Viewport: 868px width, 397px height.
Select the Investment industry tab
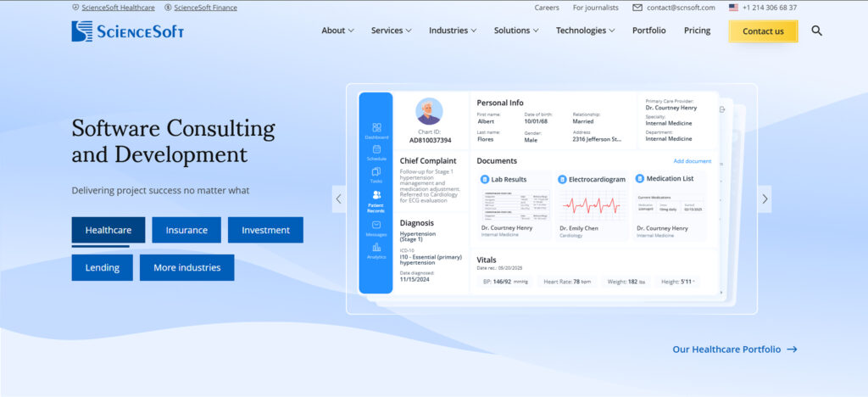point(265,230)
